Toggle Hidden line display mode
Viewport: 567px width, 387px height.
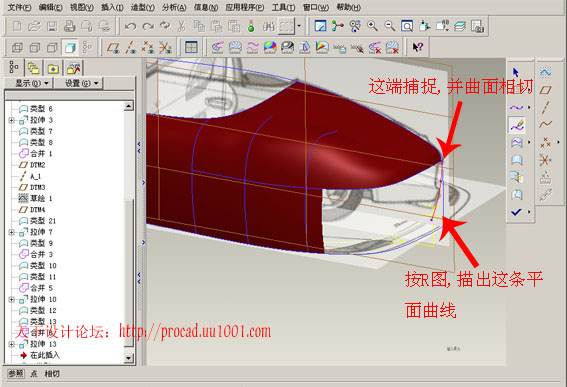pos(35,47)
